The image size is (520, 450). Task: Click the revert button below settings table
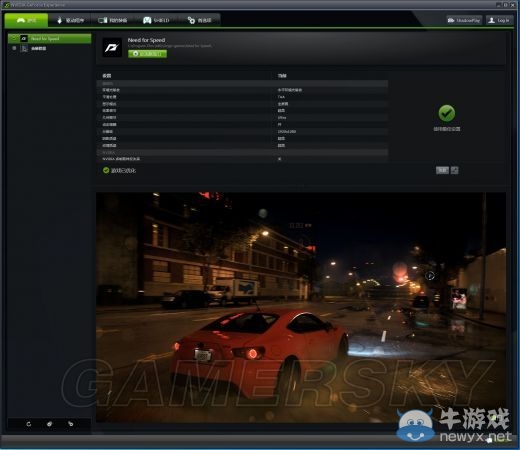[x=442, y=170]
